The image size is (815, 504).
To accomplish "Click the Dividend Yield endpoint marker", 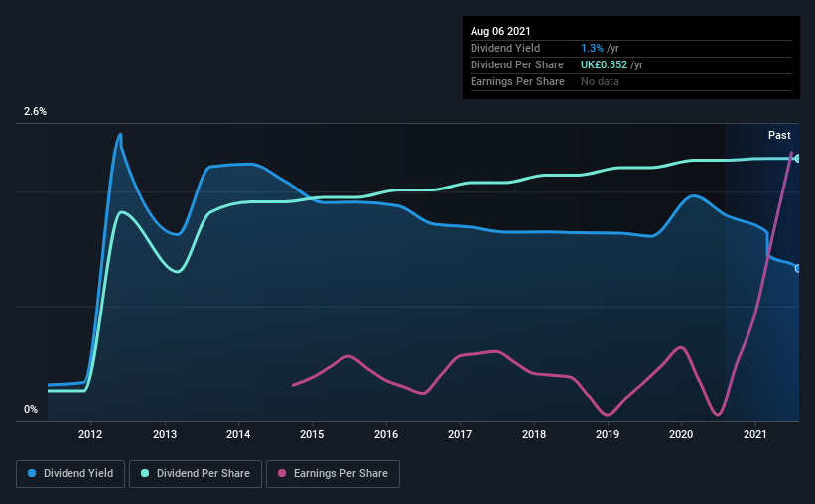I will pos(797,269).
